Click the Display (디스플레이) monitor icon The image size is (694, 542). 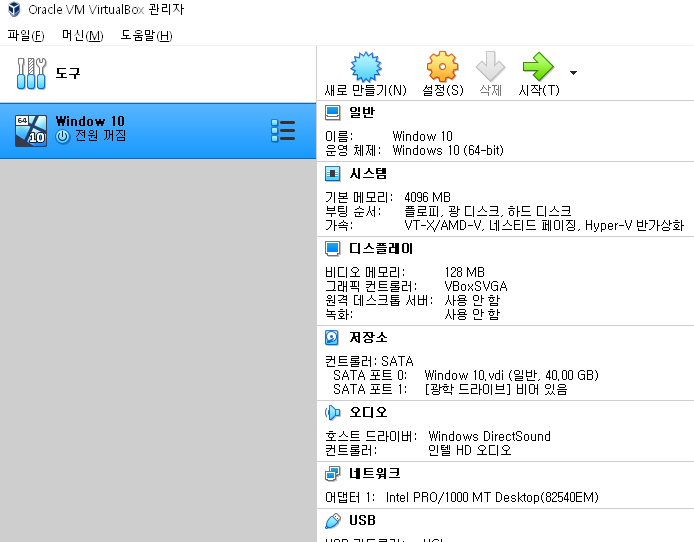tap(332, 249)
